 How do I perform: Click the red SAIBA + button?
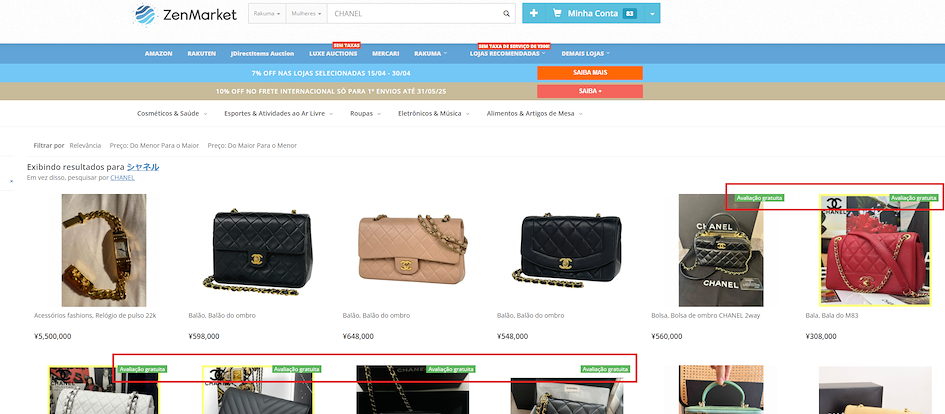pyautogui.click(x=590, y=91)
